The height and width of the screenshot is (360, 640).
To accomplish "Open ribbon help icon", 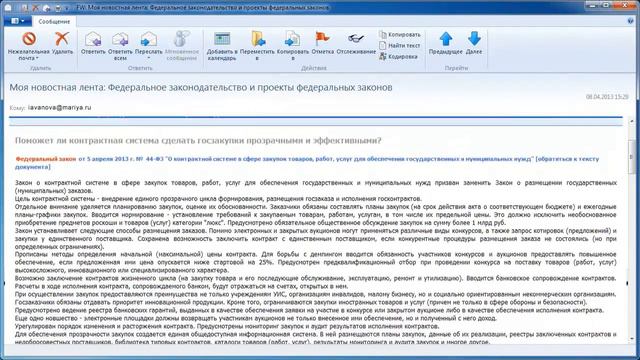I will tap(630, 21).
